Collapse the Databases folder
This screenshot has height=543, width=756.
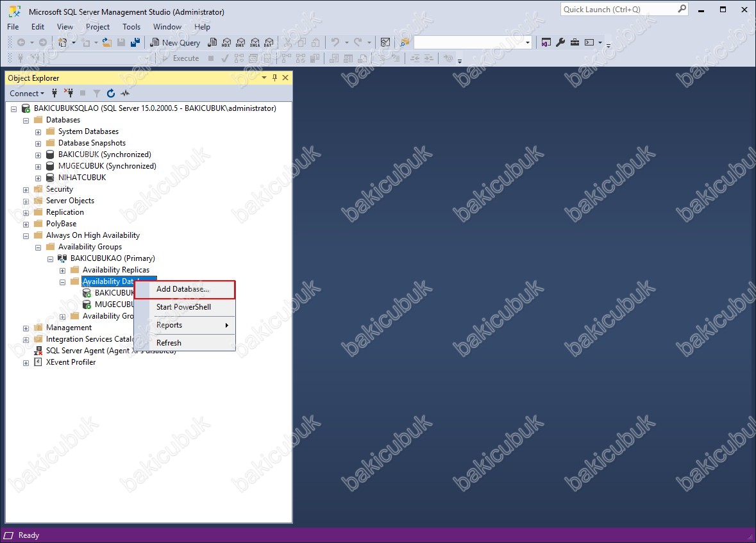26,121
